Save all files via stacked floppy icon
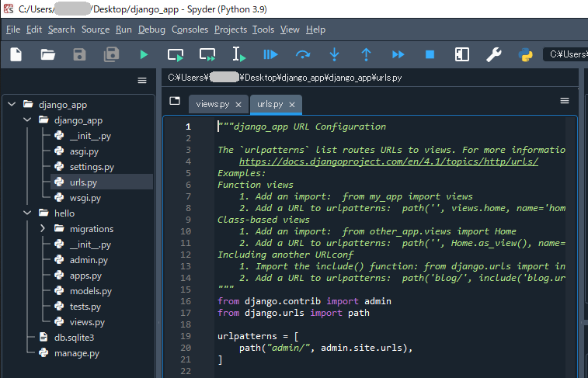The height and width of the screenshot is (378, 588). point(111,54)
